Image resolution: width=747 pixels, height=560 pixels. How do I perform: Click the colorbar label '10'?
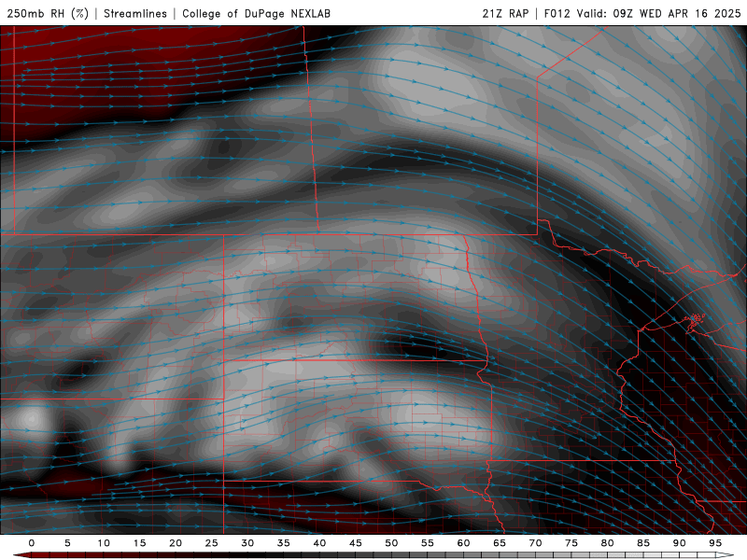pyautogui.click(x=104, y=543)
